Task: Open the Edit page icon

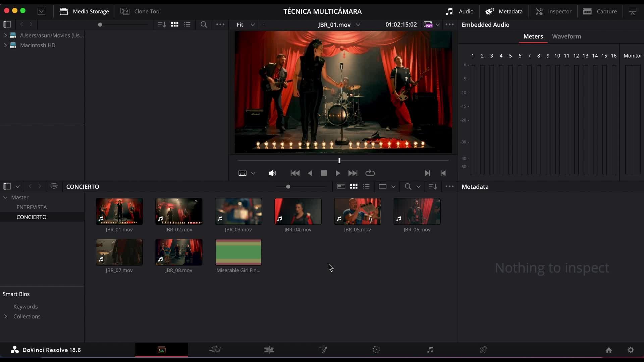Action: 269,350
